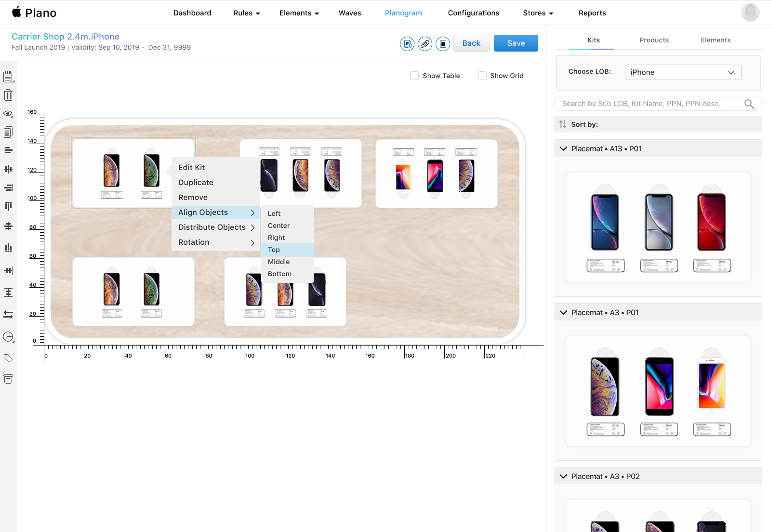Screen dimensions: 771x532
Task: Click the sort order arrows icon
Action: (x=563, y=124)
